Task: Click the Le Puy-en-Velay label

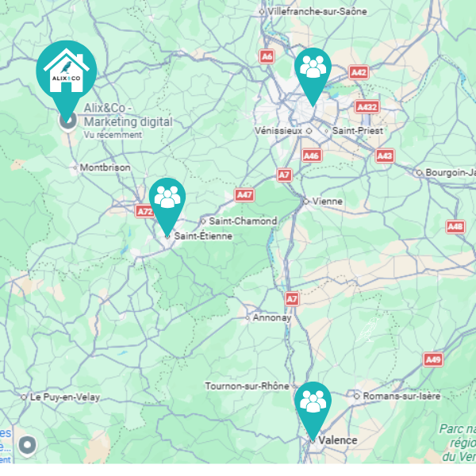Action: tap(65, 397)
